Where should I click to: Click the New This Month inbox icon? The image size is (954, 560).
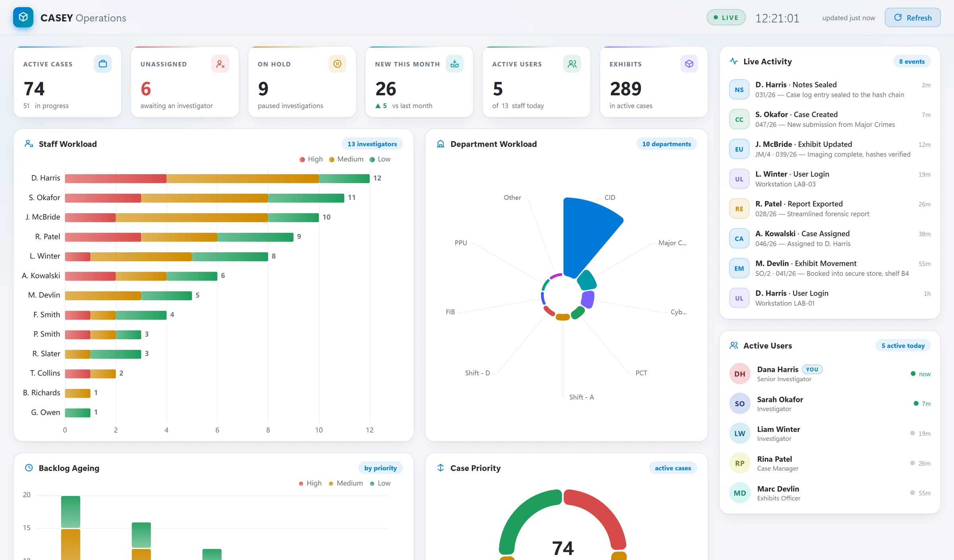(455, 64)
